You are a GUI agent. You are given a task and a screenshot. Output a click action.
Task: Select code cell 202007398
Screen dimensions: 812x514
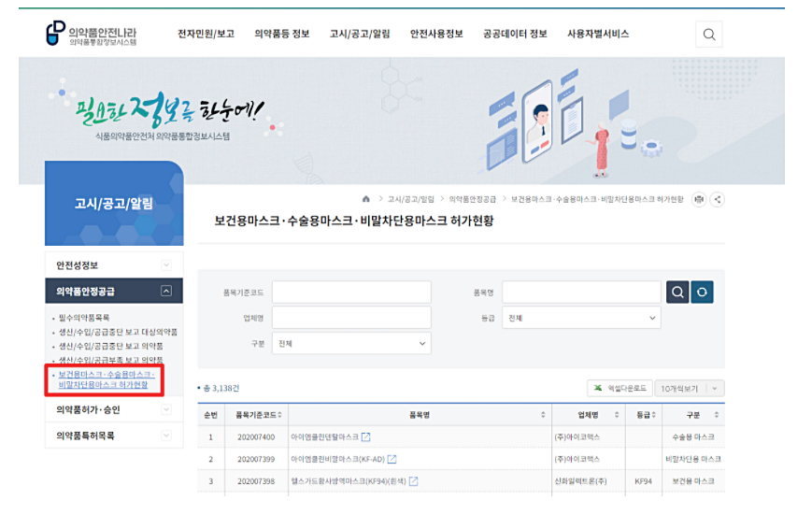click(256, 482)
